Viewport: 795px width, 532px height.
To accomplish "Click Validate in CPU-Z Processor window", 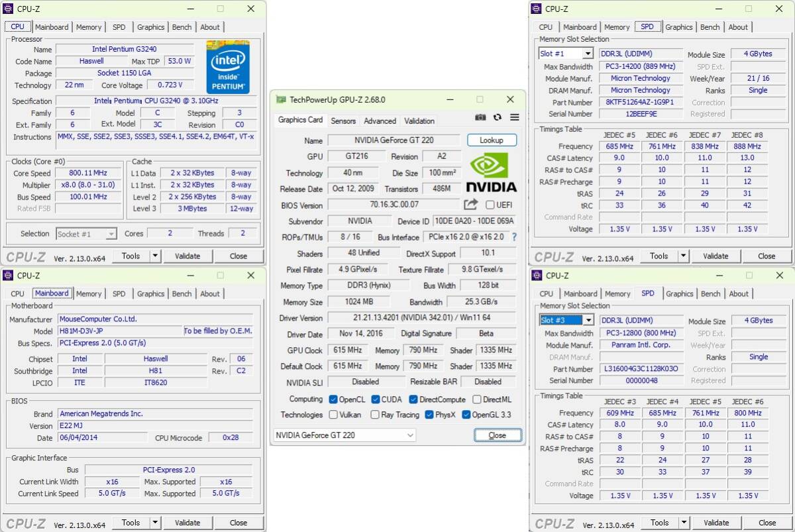I will click(x=187, y=256).
